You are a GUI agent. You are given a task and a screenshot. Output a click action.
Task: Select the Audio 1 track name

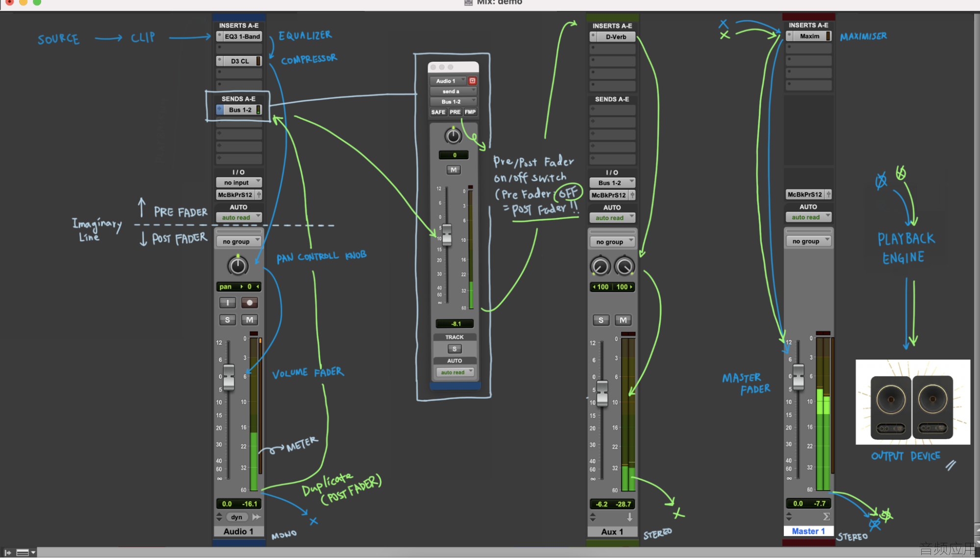pyautogui.click(x=239, y=532)
